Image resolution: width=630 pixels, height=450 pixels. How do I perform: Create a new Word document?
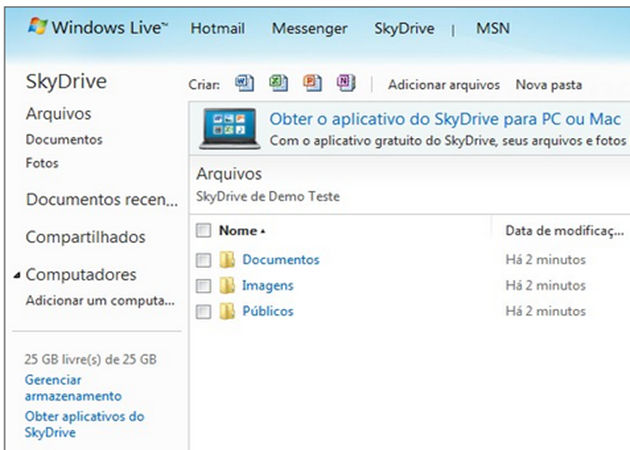coord(244,84)
